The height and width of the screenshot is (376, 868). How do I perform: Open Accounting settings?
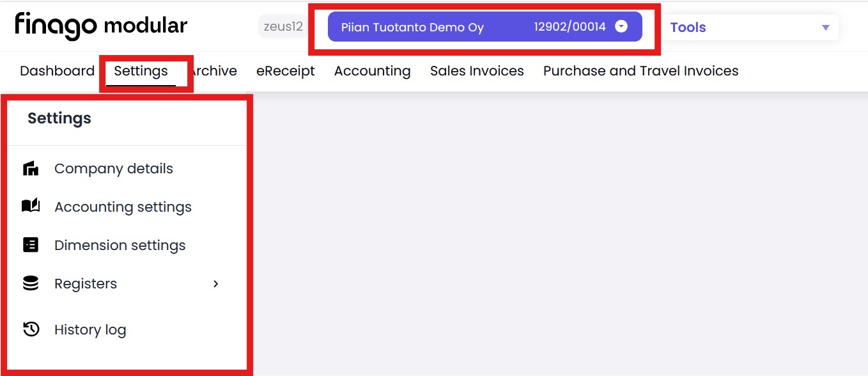click(123, 207)
